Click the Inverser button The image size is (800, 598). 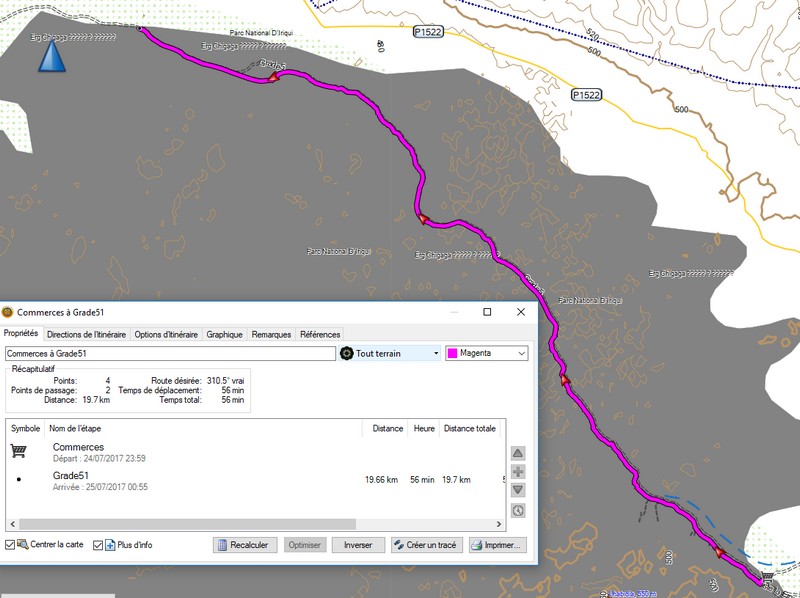coord(357,545)
